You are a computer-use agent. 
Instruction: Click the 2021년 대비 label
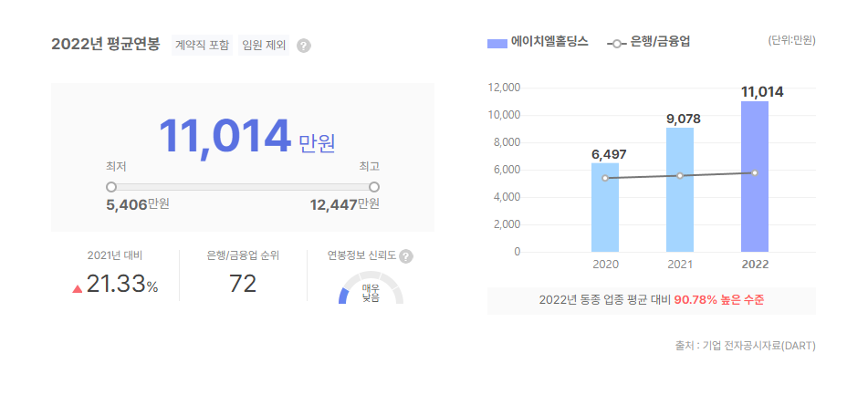[x=115, y=255]
